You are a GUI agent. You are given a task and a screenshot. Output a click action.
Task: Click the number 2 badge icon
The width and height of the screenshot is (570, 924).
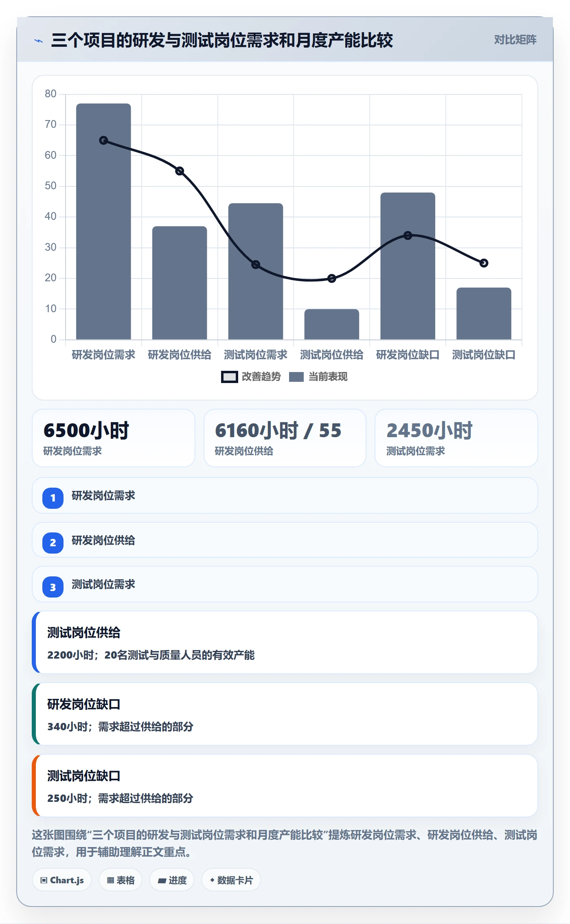(53, 543)
